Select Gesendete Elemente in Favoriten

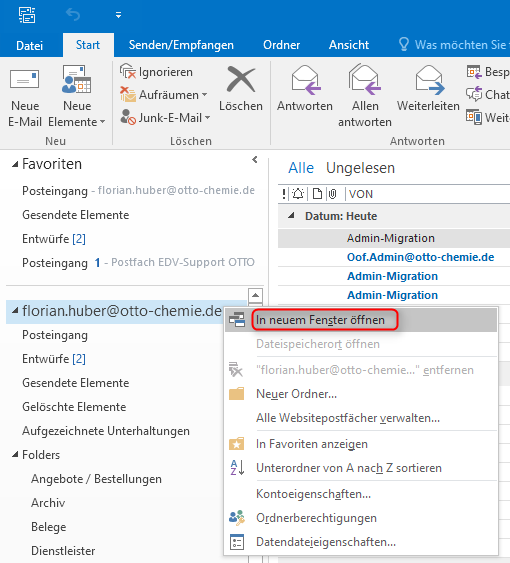[x=75, y=215]
